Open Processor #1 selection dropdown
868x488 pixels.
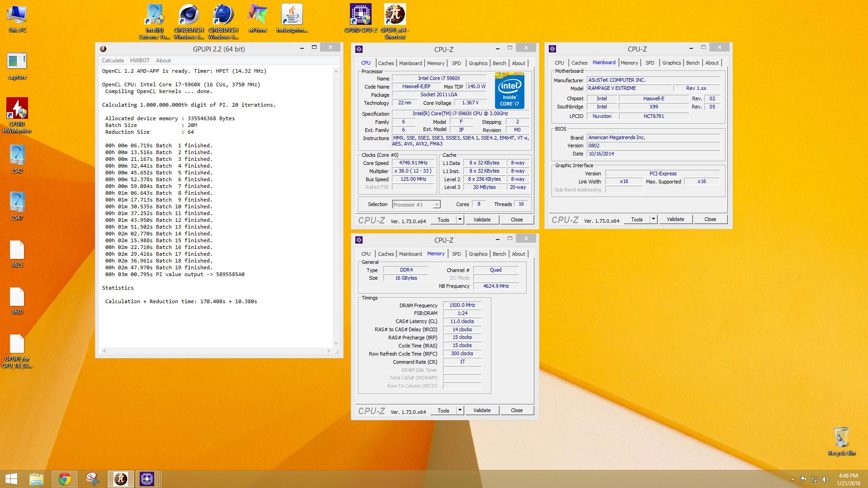tap(416, 205)
